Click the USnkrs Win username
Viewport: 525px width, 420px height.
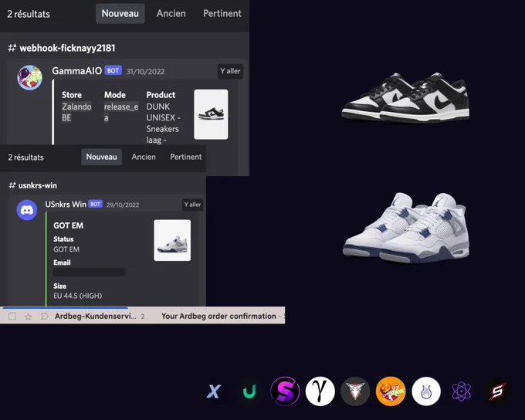tap(66, 205)
